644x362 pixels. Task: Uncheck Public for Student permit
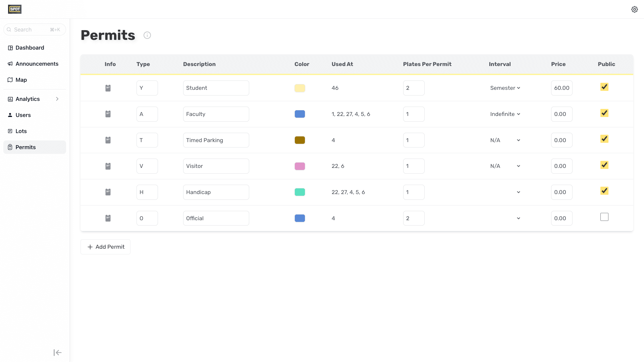(x=604, y=87)
